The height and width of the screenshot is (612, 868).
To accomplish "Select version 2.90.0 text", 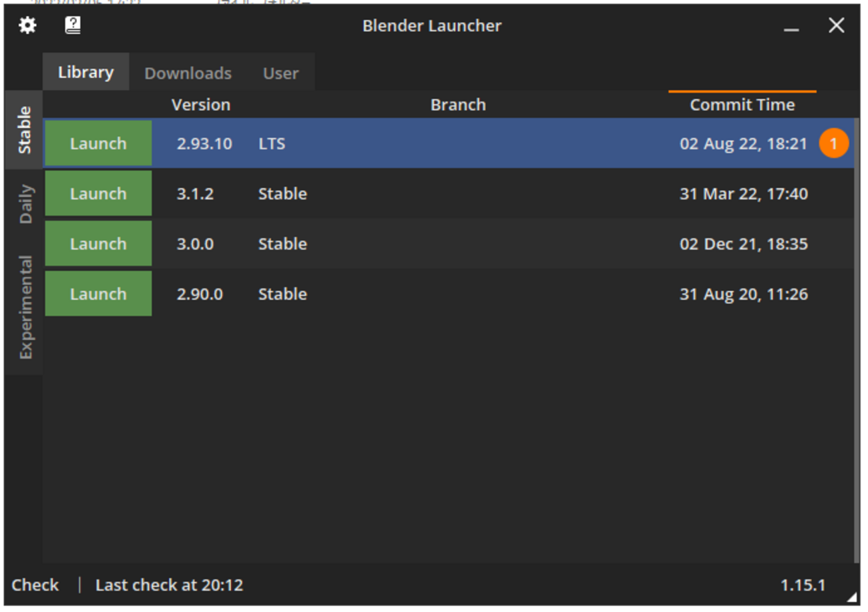I will 200,294.
